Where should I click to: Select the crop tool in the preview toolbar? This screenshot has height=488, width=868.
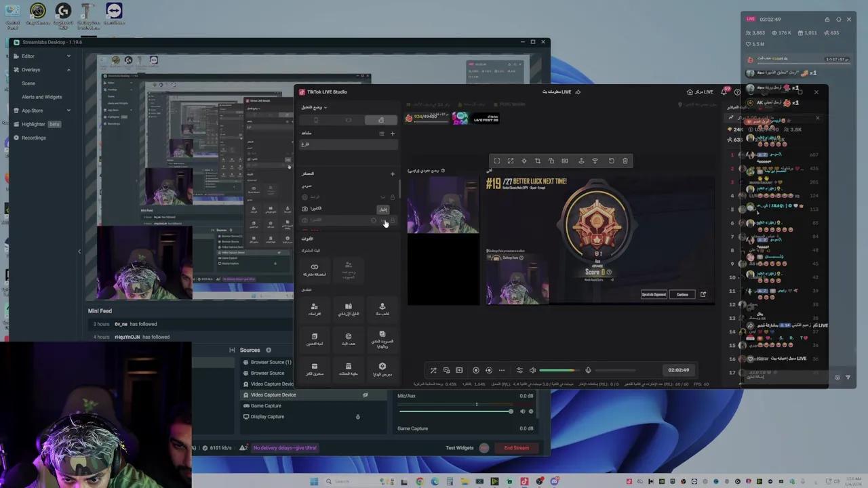[538, 161]
